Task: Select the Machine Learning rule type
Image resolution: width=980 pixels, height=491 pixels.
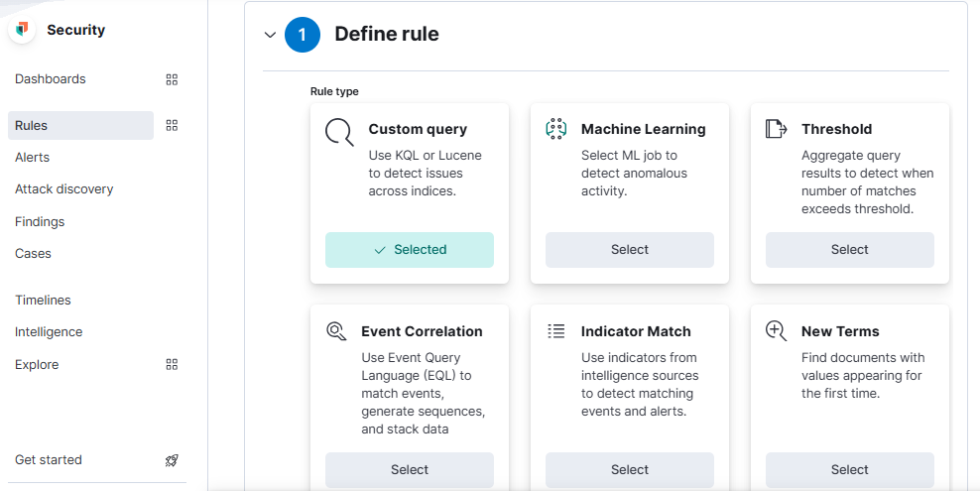Action: [x=630, y=250]
